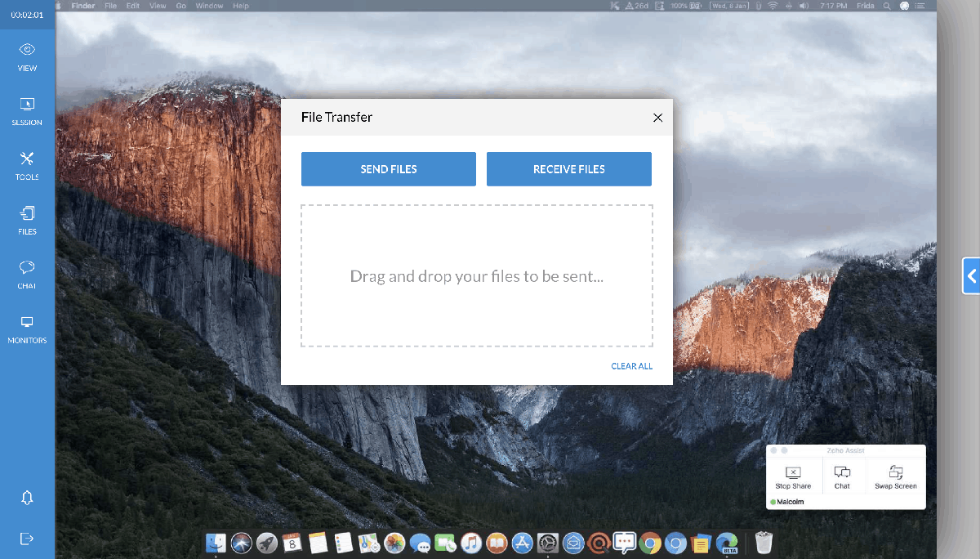Open the Window menu in menu bar
The height and width of the screenshot is (559, 980).
click(210, 6)
